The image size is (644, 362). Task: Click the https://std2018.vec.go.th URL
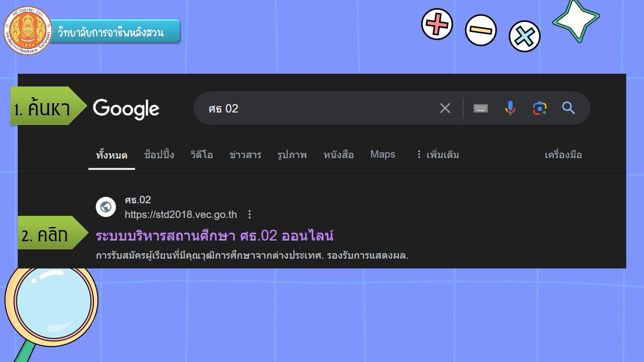click(x=181, y=215)
